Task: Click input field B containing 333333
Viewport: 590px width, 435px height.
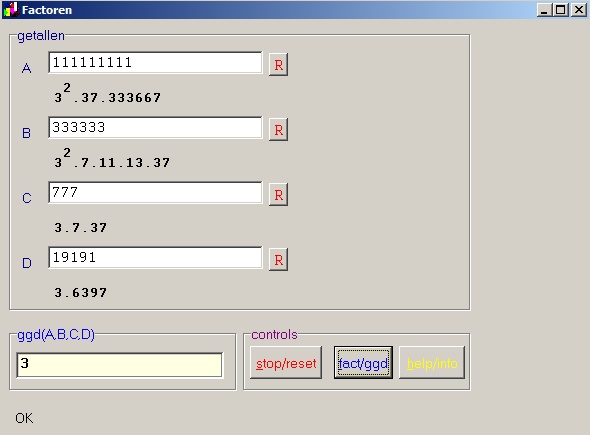Action: tap(155, 128)
